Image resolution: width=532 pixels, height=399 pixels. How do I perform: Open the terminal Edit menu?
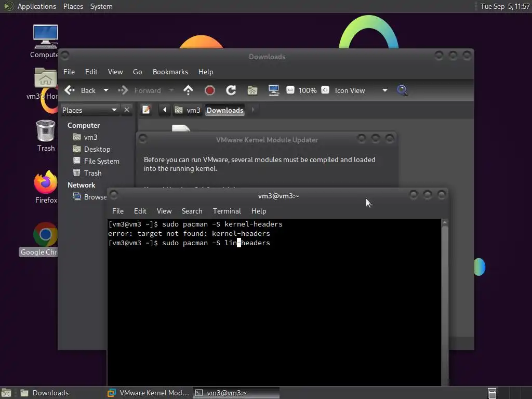[x=140, y=211]
